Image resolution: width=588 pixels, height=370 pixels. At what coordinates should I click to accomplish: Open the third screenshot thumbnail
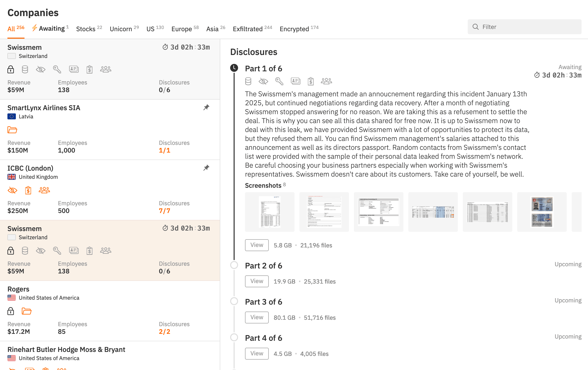(379, 212)
